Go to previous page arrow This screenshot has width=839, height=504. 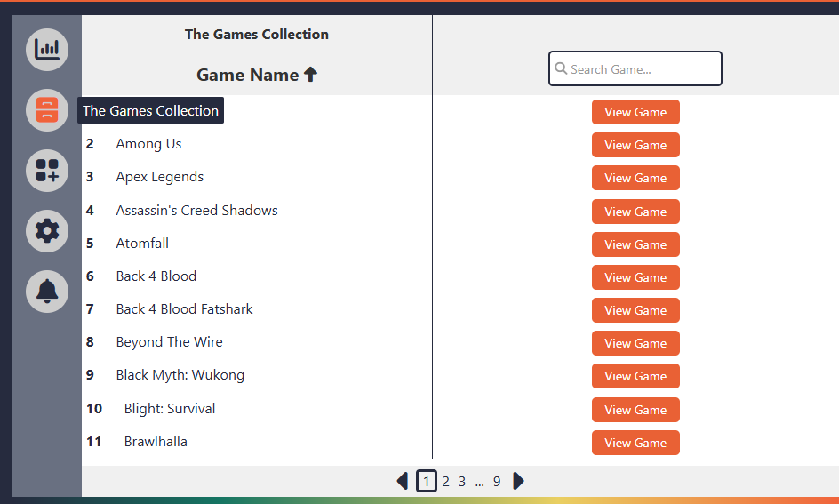403,481
